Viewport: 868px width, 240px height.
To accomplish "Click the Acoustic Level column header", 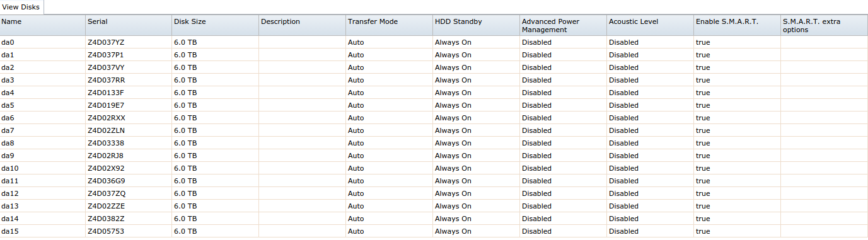I will (651, 25).
